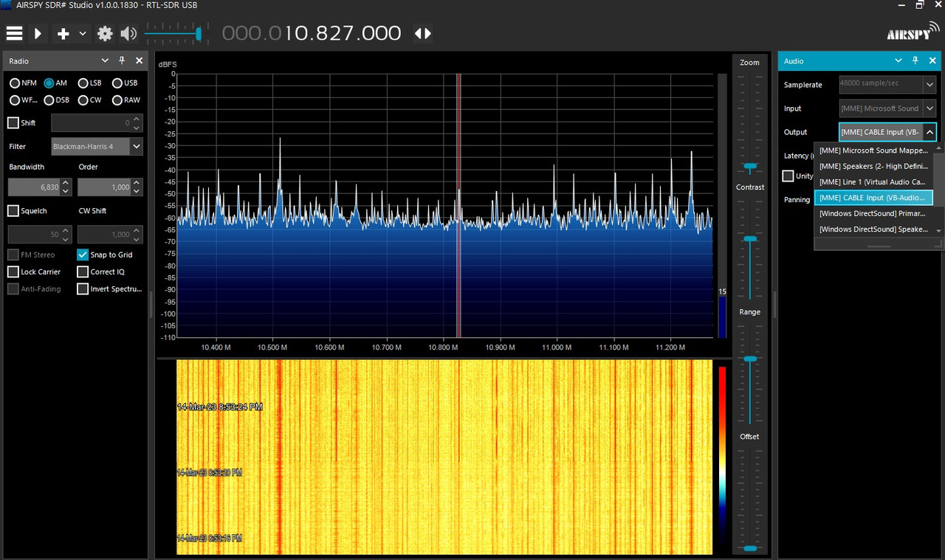This screenshot has height=560, width=945.
Task: Open the Radio panel dropdown chevron
Action: pyautogui.click(x=105, y=61)
